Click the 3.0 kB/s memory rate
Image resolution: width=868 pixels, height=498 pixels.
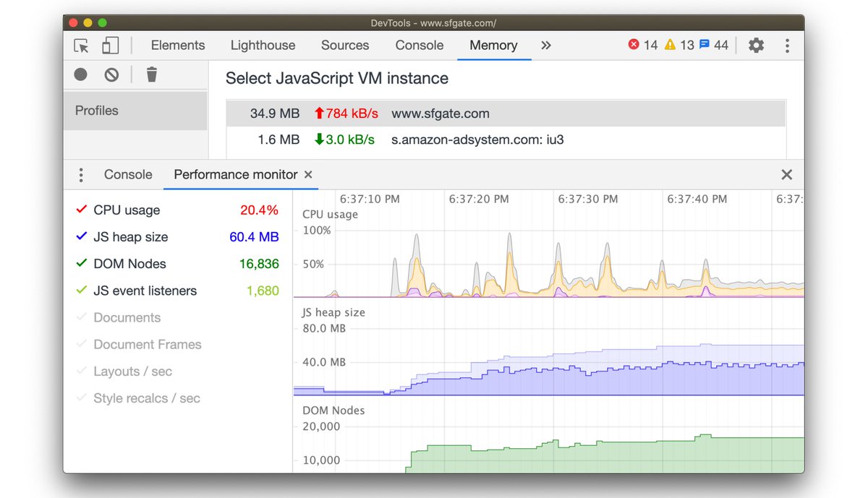click(x=344, y=139)
